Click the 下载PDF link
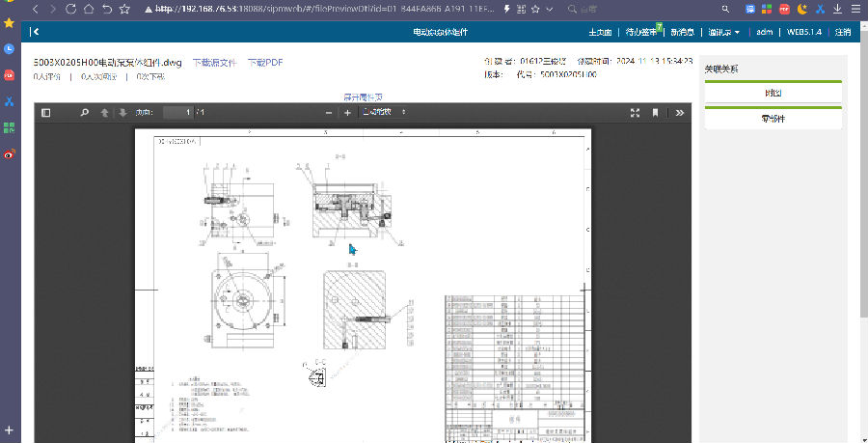Image resolution: width=868 pixels, height=443 pixels. pyautogui.click(x=265, y=63)
